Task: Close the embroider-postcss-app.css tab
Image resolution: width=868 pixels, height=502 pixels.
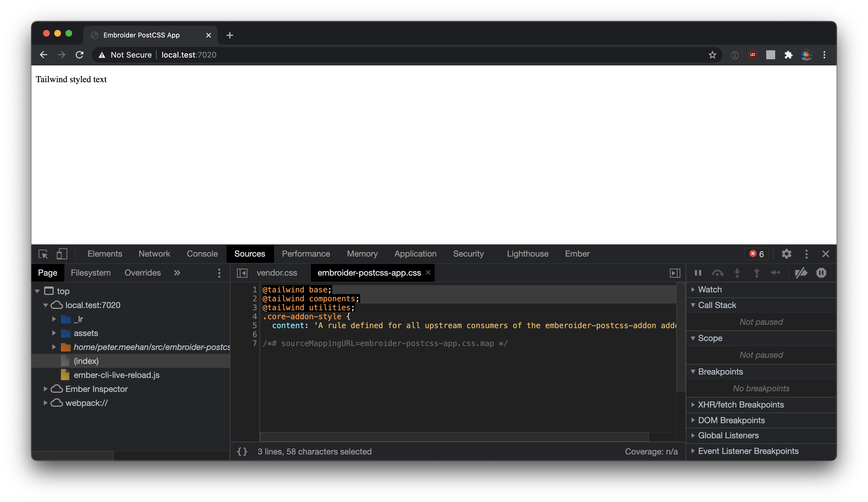Action: pos(428,273)
